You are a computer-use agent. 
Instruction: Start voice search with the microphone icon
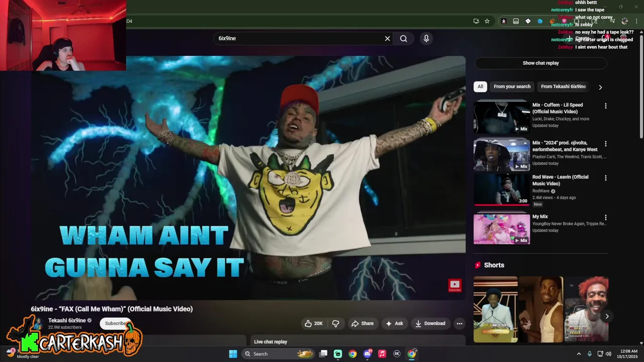coord(426,38)
